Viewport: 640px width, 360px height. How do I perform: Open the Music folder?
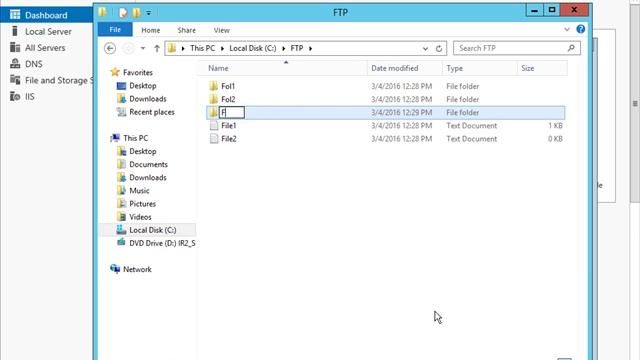139,191
